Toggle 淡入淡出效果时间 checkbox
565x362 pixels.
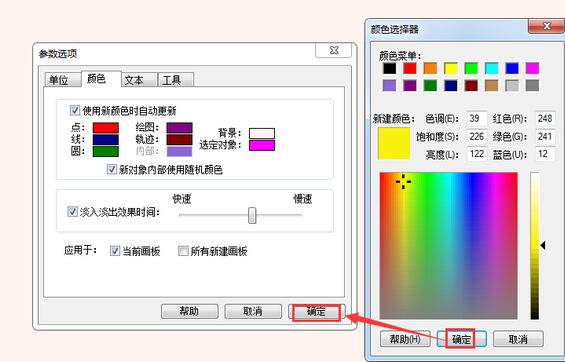click(72, 211)
